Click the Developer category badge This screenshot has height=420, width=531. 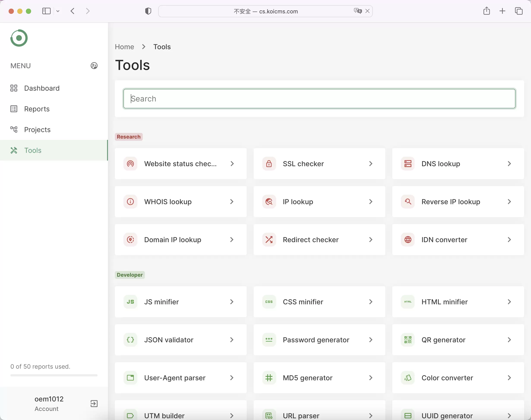130,275
